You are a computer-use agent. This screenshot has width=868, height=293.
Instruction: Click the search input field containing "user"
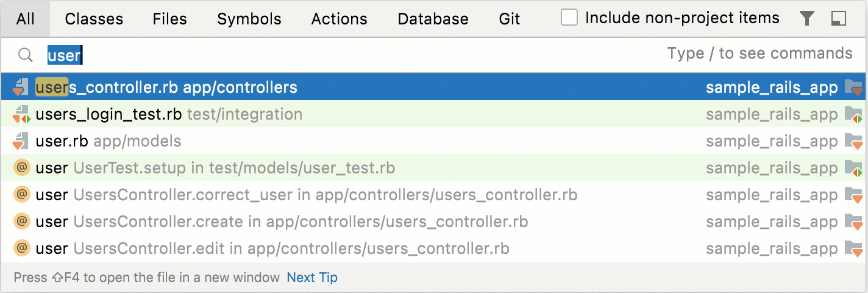tap(305, 56)
